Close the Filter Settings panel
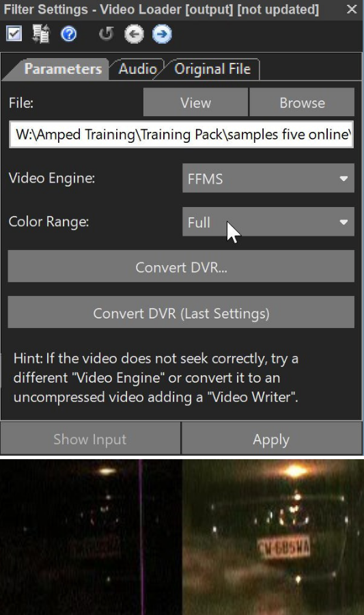The width and height of the screenshot is (364, 615). [352, 9]
